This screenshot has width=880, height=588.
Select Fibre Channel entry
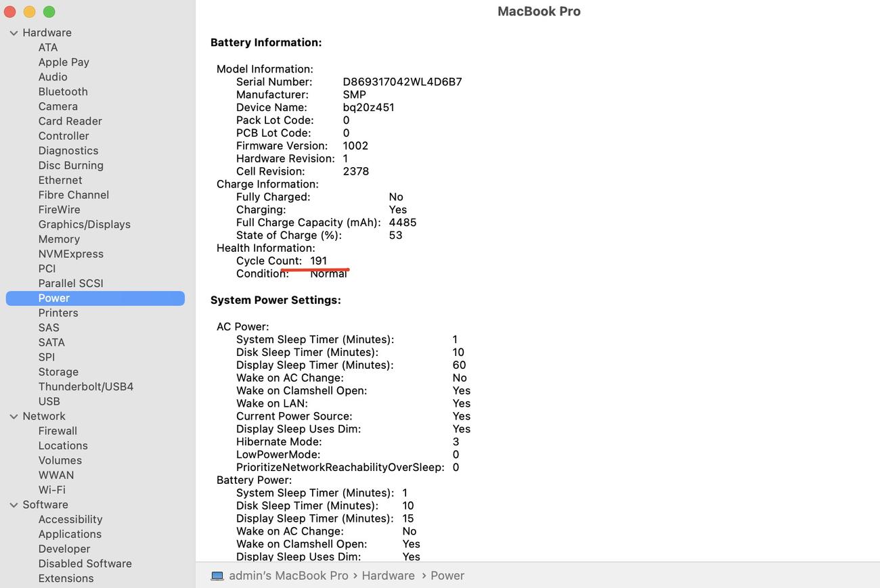coord(74,195)
